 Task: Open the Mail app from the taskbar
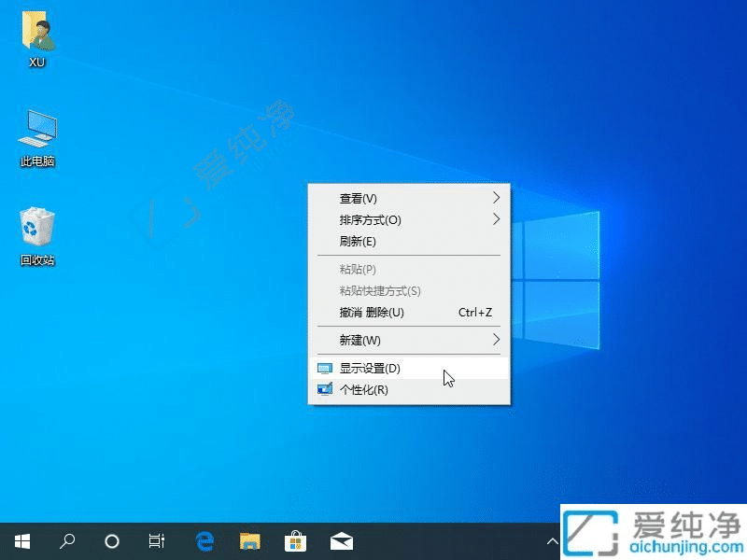341,540
